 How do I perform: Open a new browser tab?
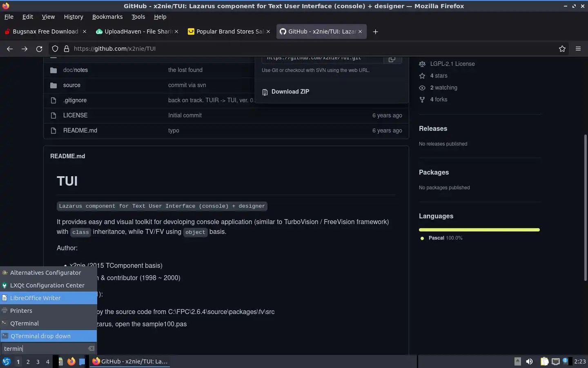pos(375,31)
